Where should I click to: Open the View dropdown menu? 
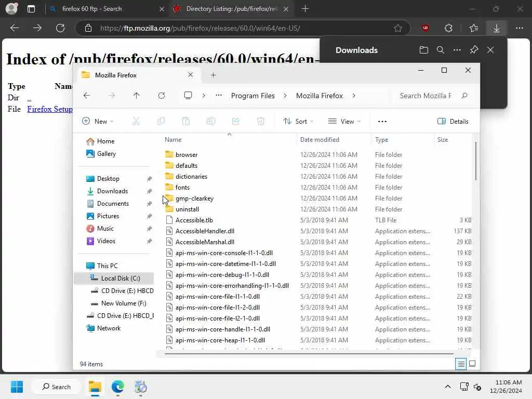click(x=344, y=121)
